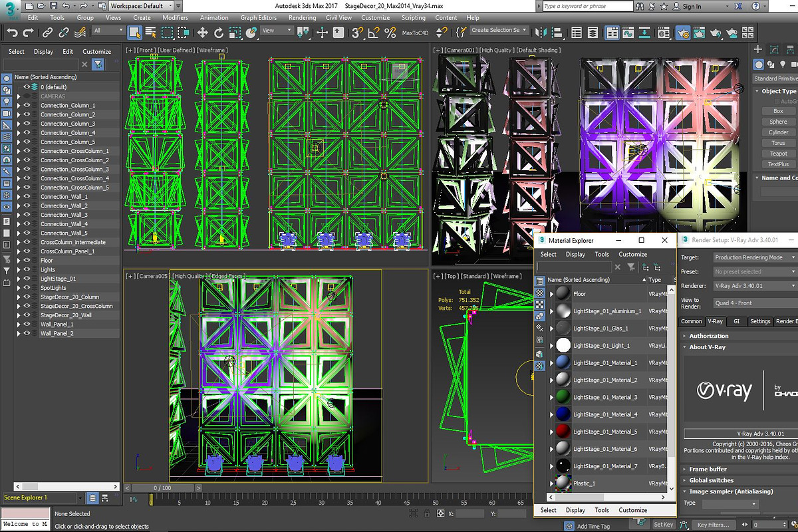Click Scene Explorer filter funnel icon
This screenshot has width=798, height=532.
point(98,64)
